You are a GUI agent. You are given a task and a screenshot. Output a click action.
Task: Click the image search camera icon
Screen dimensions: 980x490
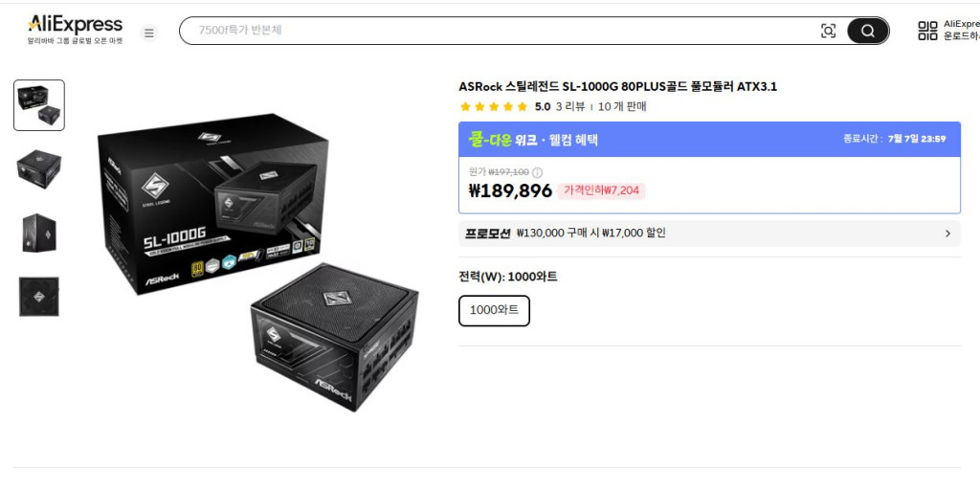click(x=828, y=31)
